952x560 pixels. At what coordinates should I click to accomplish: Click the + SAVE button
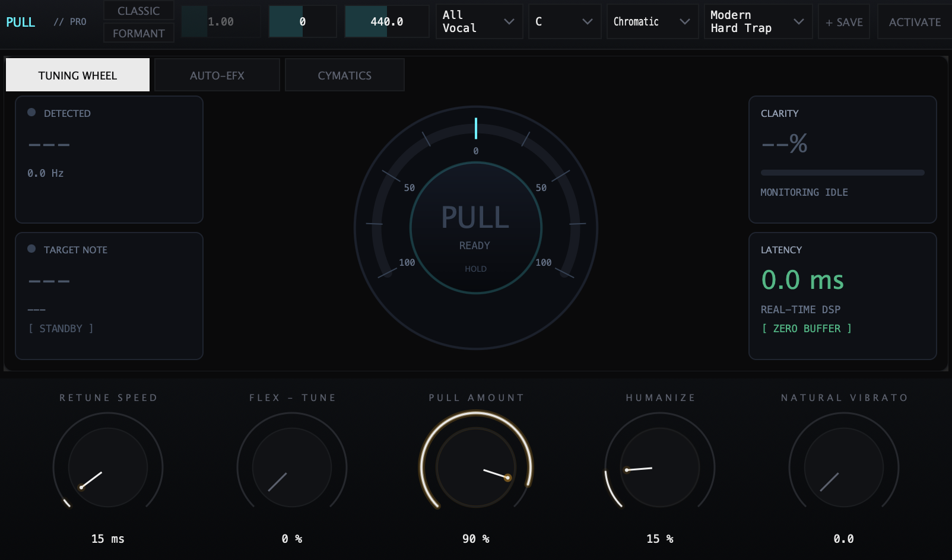(x=844, y=22)
